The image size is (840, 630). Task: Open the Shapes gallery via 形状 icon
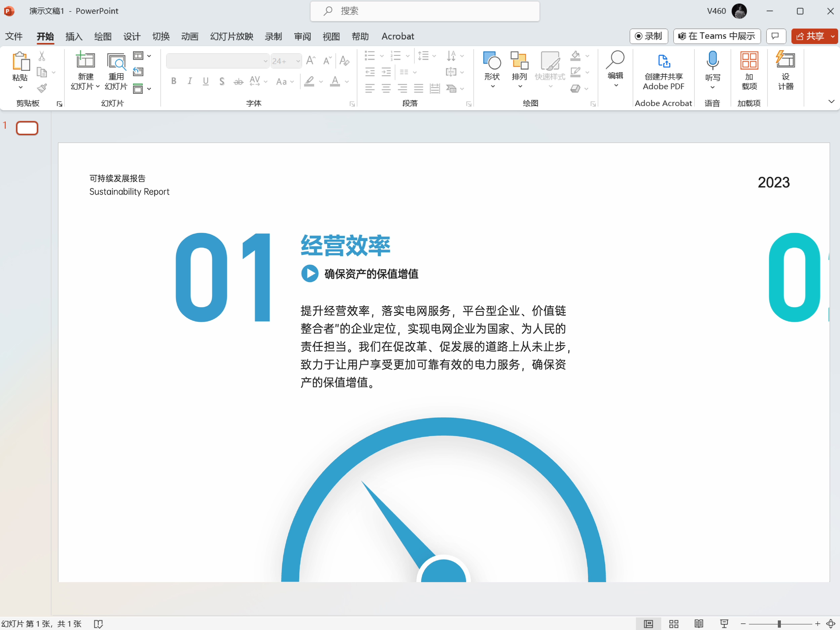492,61
